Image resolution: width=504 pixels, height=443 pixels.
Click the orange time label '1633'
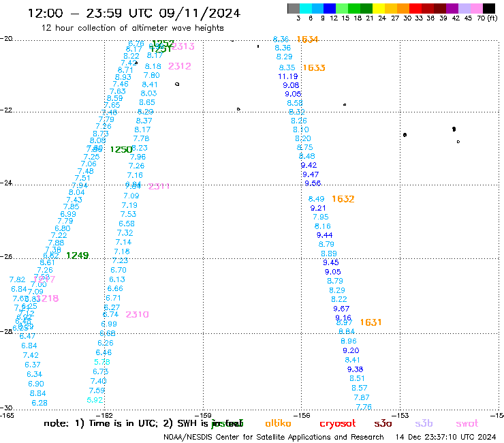(314, 68)
